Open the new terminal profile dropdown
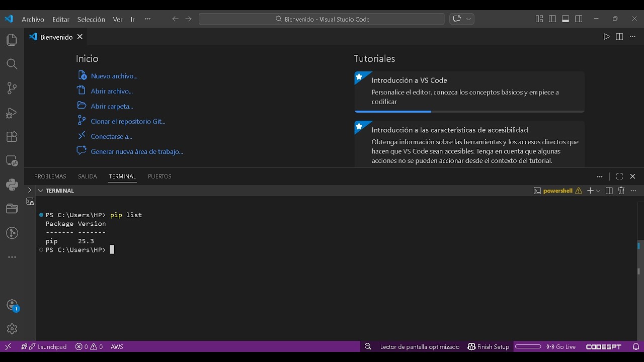Screen dimensions: 644x362 (x=598, y=191)
